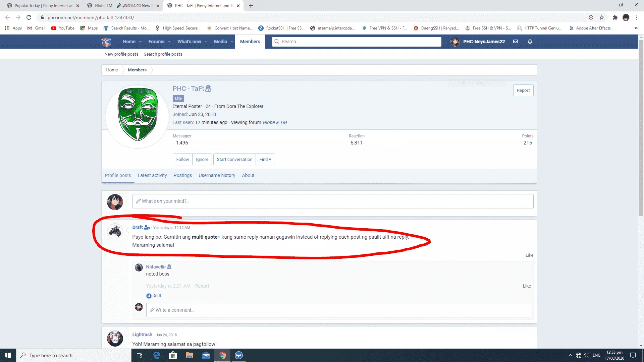The width and height of the screenshot is (644, 362).
Task: Click the site Search field
Action: (357, 42)
